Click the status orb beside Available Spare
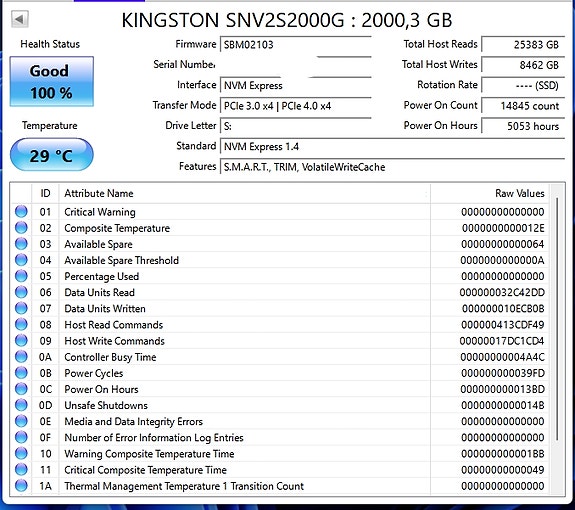The height and width of the screenshot is (510, 575). click(21, 244)
